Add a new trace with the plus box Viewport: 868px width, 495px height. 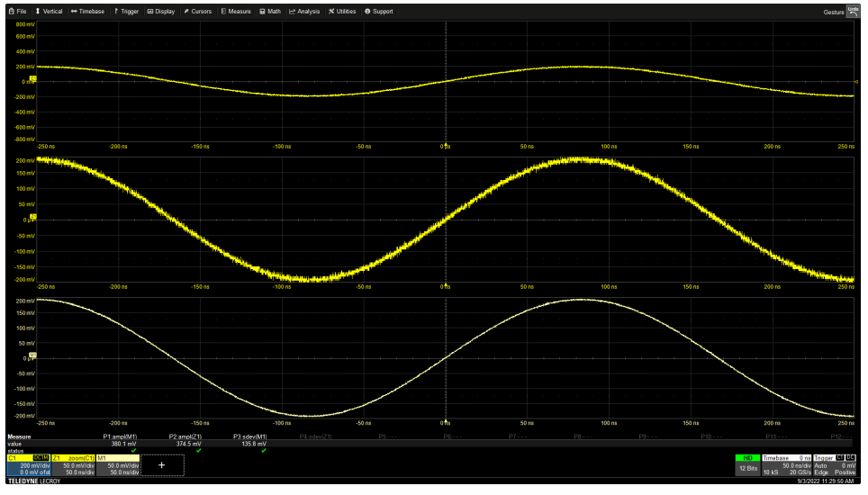coord(162,465)
